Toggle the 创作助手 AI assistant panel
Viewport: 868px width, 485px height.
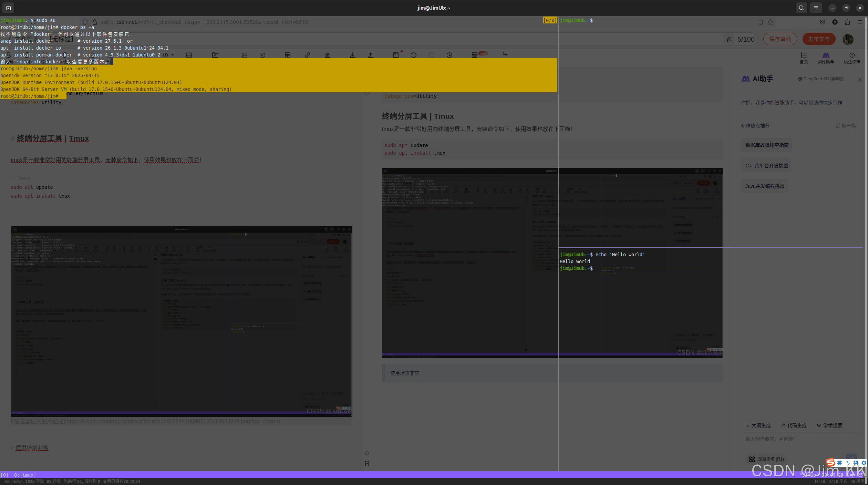[x=826, y=58]
